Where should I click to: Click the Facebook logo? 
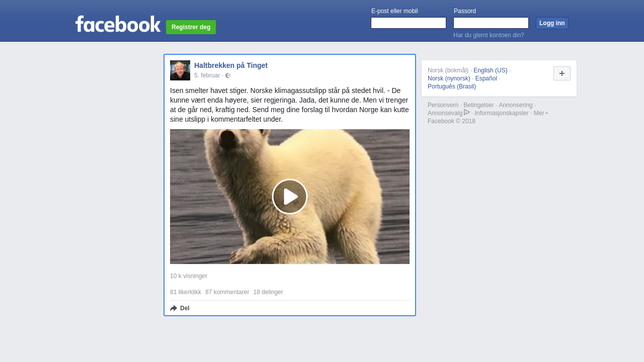(x=118, y=24)
